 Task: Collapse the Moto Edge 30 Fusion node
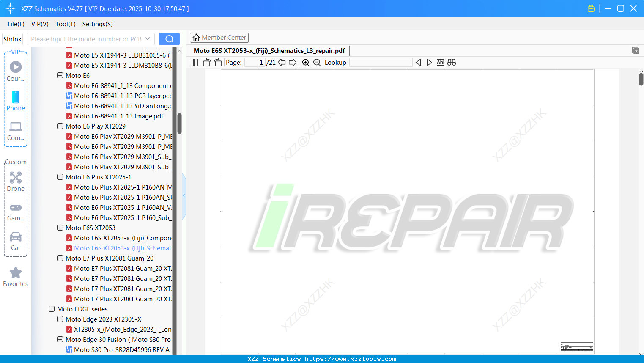click(60, 340)
